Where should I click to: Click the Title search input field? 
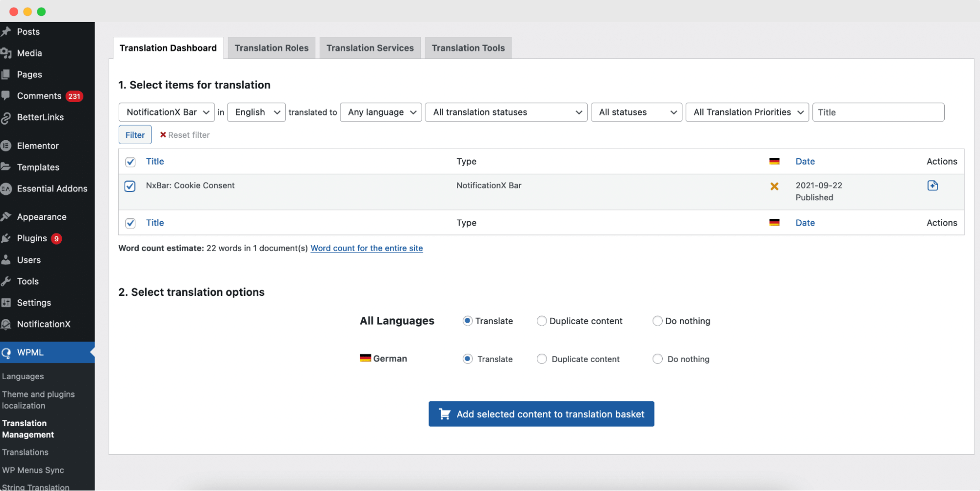[878, 112]
